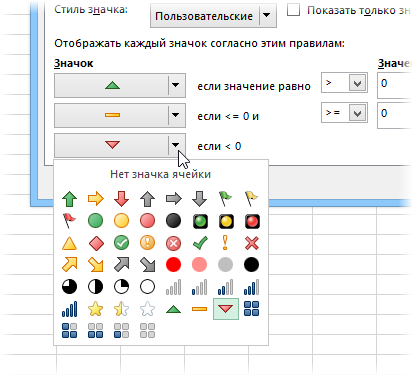
Task: Select the plain green check mark icon
Action: pos(200,243)
